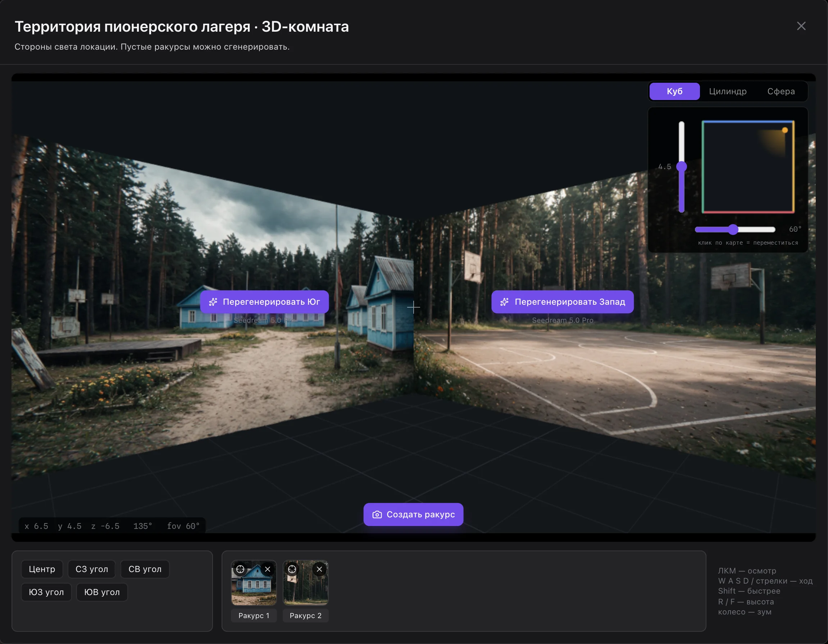
Task: Remove Ракурс 1 with its X icon
Action: pos(268,569)
